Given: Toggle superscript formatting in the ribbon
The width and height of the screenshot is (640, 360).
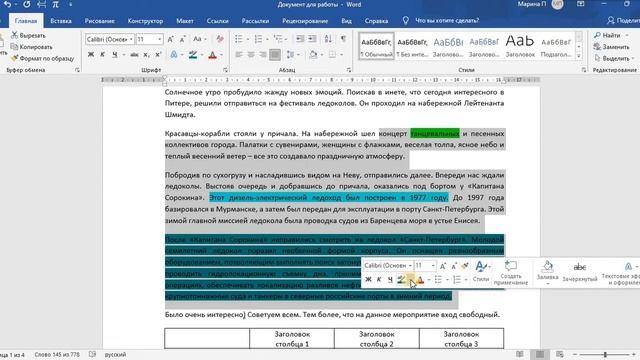Looking at the screenshot, I should 158,54.
